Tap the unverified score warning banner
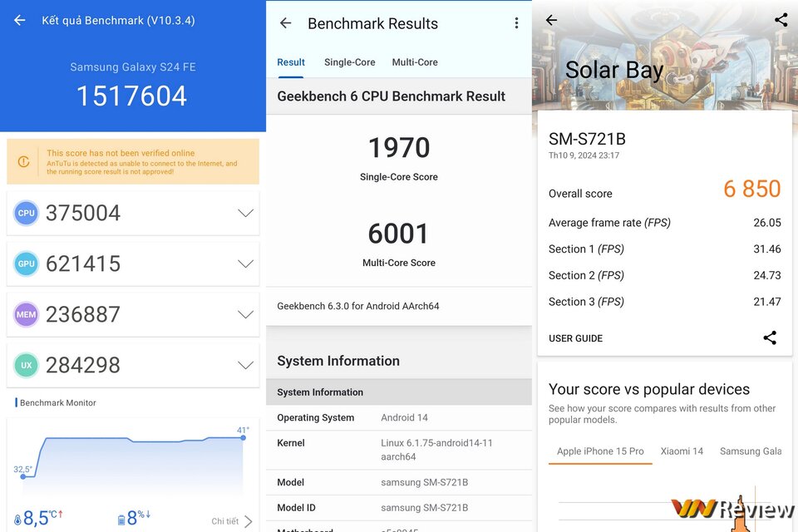This screenshot has width=798, height=532. (133, 161)
